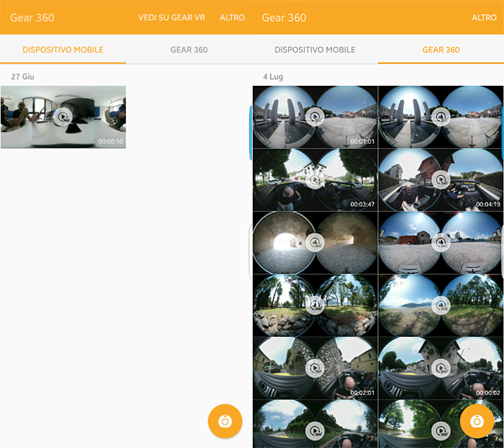
Task: Tap VEDI SU GEAR VR button
Action: click(x=172, y=18)
